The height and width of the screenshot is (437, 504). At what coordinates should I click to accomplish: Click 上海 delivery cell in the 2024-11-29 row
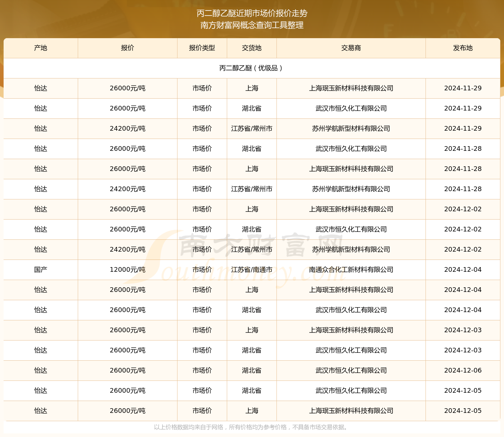[252, 88]
